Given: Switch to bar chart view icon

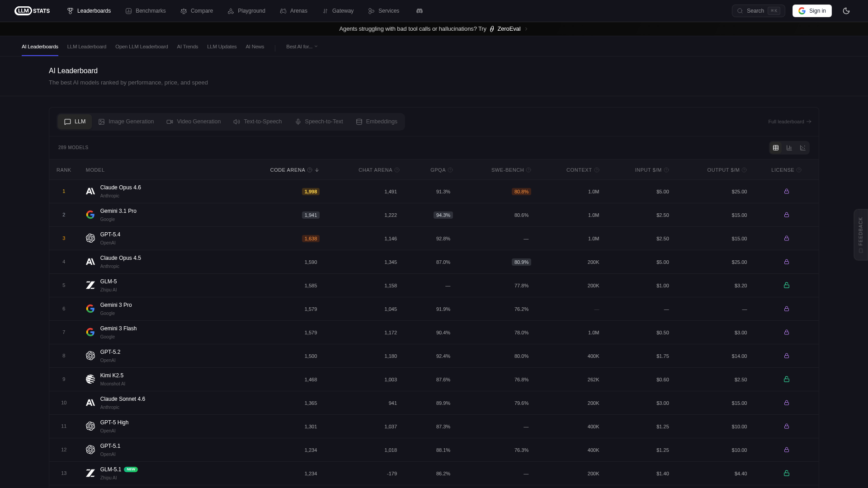Looking at the screenshot, I should click(x=789, y=148).
